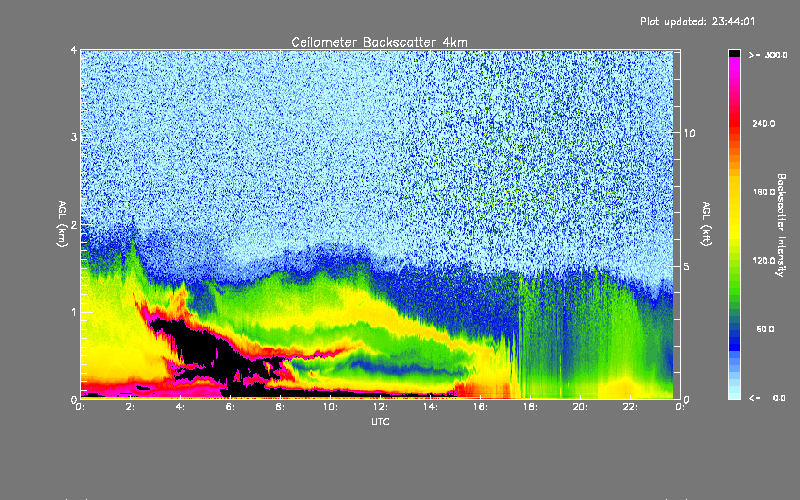Image resolution: width=800 pixels, height=500 pixels.
Task: Click the 'AGL (km)' left axis label
Action: [x=62, y=224]
